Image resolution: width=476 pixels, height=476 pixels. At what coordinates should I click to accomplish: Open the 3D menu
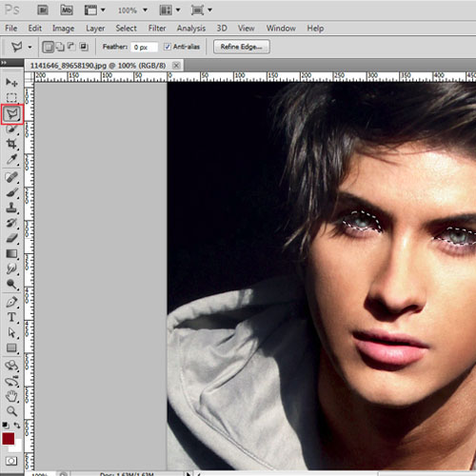222,29
